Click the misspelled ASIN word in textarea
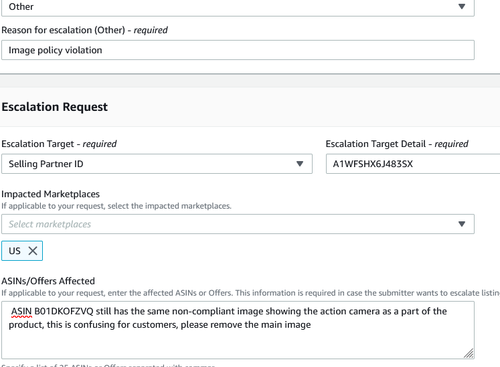The height and width of the screenshot is (367, 500). 21,311
